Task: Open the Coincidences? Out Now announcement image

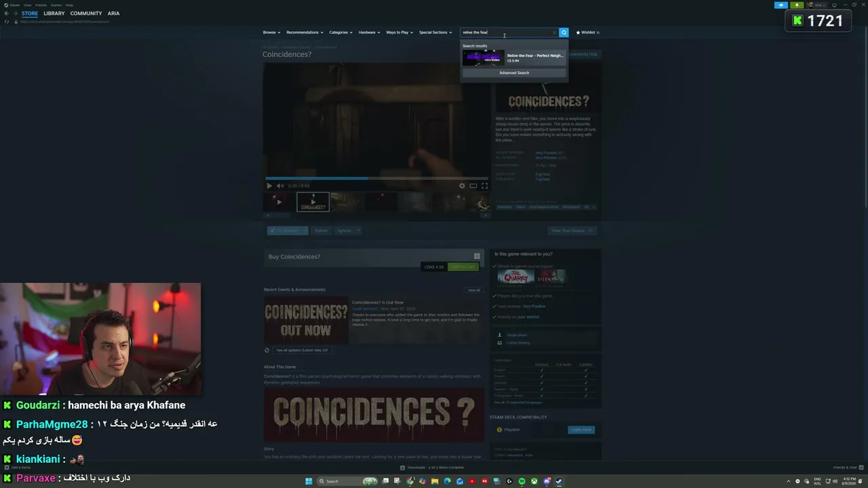Action: click(306, 321)
